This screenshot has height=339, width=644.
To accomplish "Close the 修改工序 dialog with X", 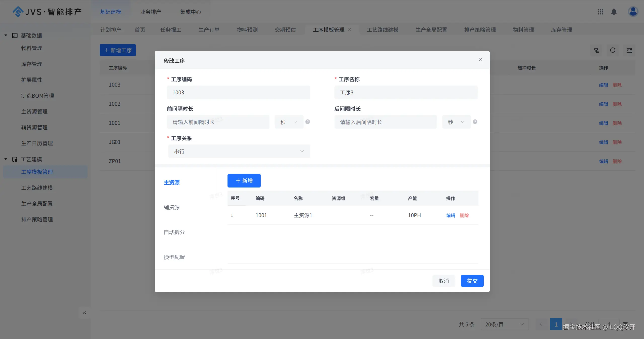I will (480, 59).
